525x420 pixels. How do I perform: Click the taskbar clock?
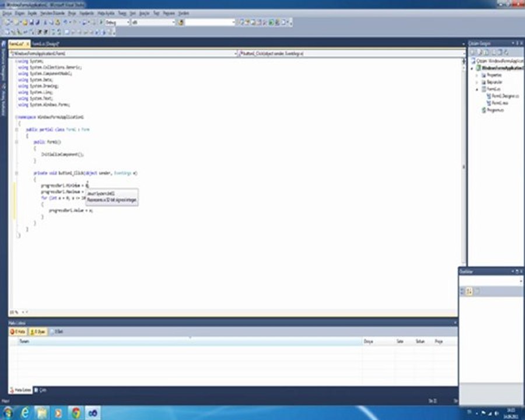click(511, 413)
